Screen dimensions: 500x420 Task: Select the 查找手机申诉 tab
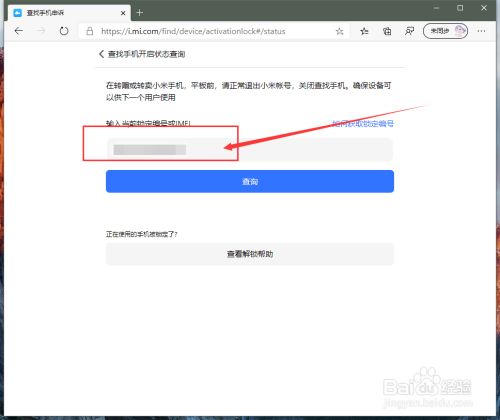click(69, 13)
